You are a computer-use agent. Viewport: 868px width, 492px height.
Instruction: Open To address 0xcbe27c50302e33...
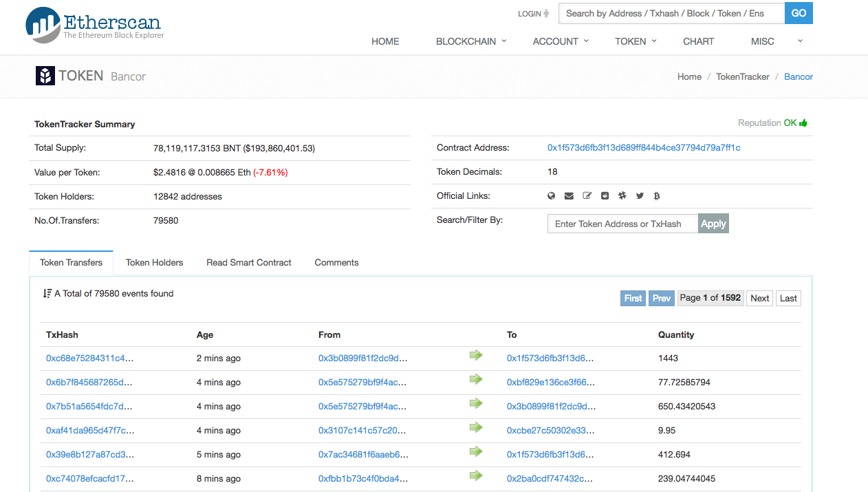point(551,431)
